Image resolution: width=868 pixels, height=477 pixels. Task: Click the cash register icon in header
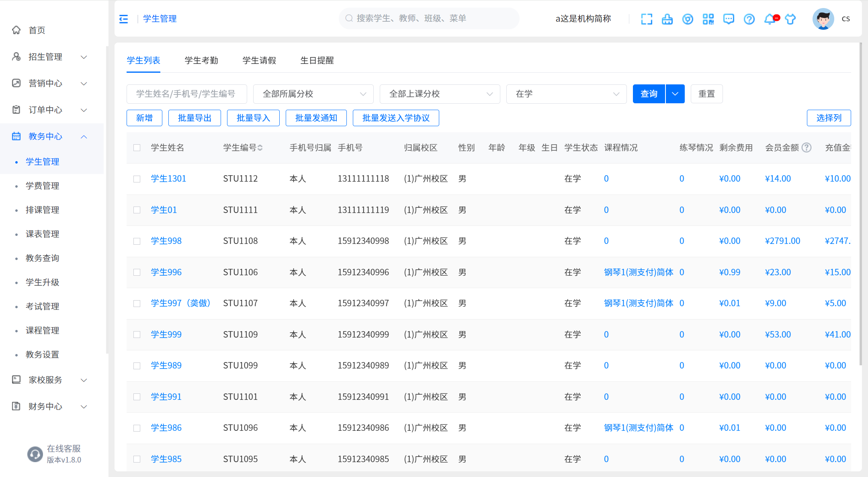coord(667,19)
